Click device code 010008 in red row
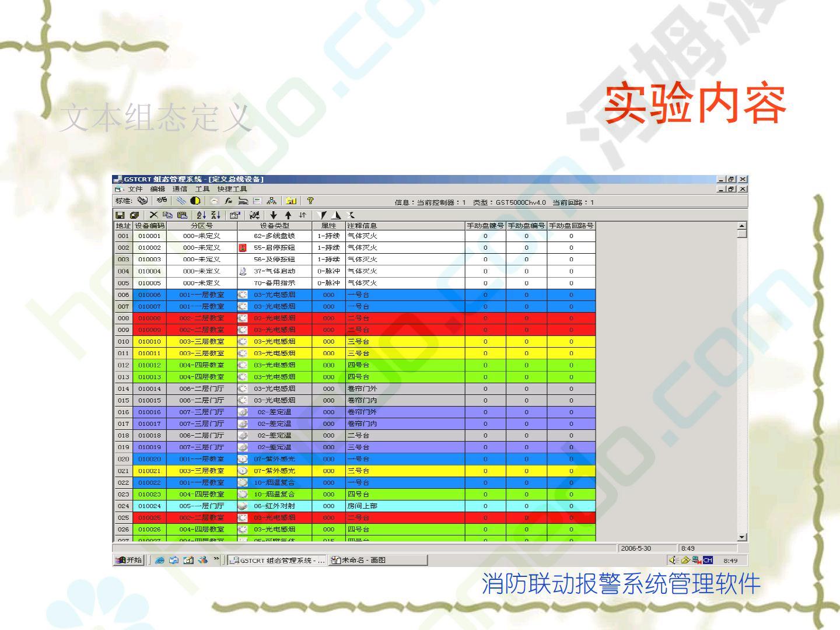The image size is (840, 630). click(x=149, y=318)
